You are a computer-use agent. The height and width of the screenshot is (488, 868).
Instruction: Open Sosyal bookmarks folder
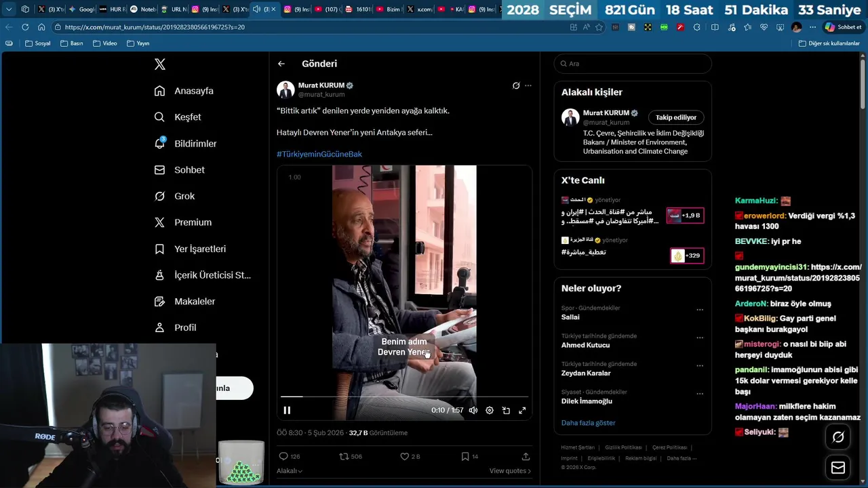(37, 43)
